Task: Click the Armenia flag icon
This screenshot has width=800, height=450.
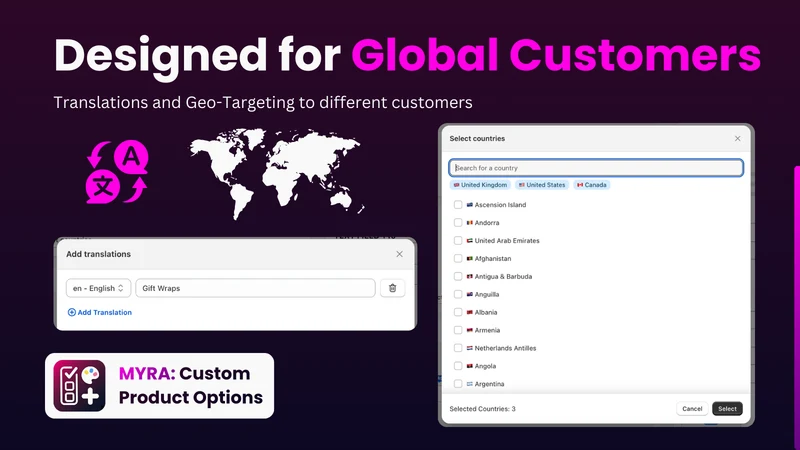Action: point(469,330)
